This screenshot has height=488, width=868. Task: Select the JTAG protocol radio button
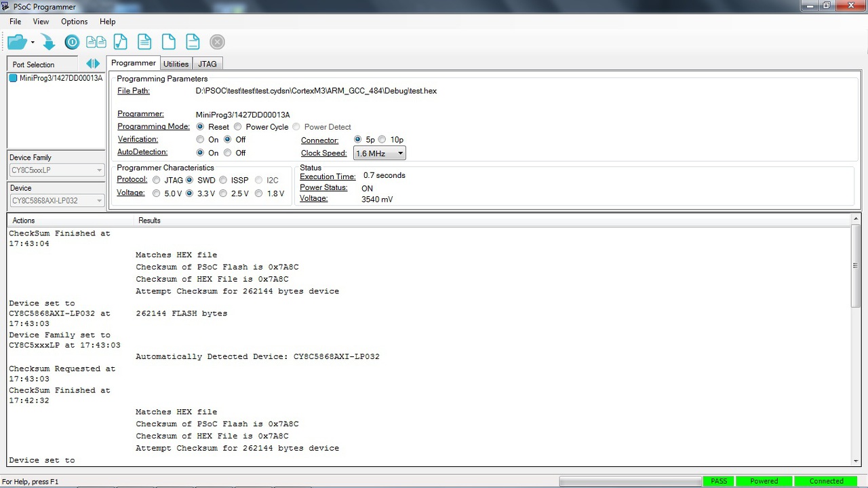click(x=157, y=181)
